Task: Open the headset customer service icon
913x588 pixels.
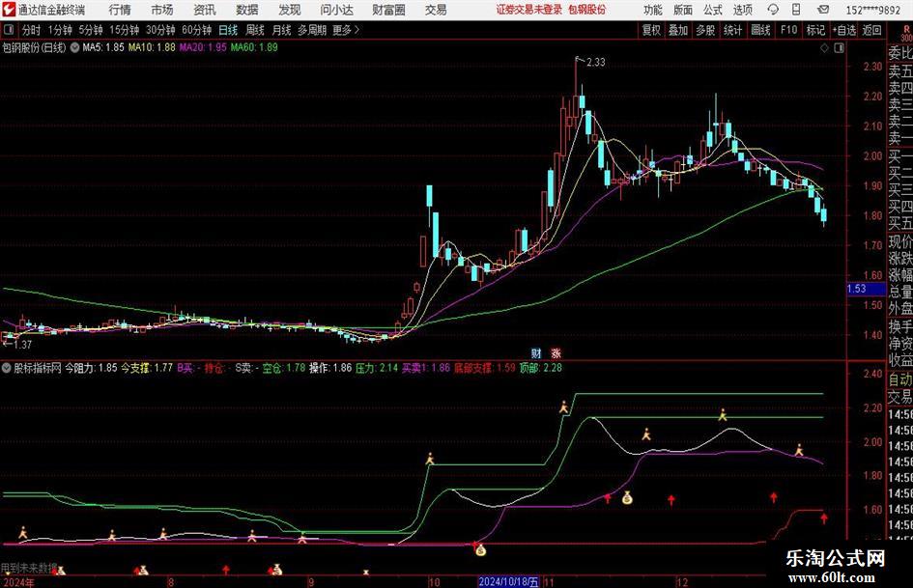Action: click(x=773, y=10)
